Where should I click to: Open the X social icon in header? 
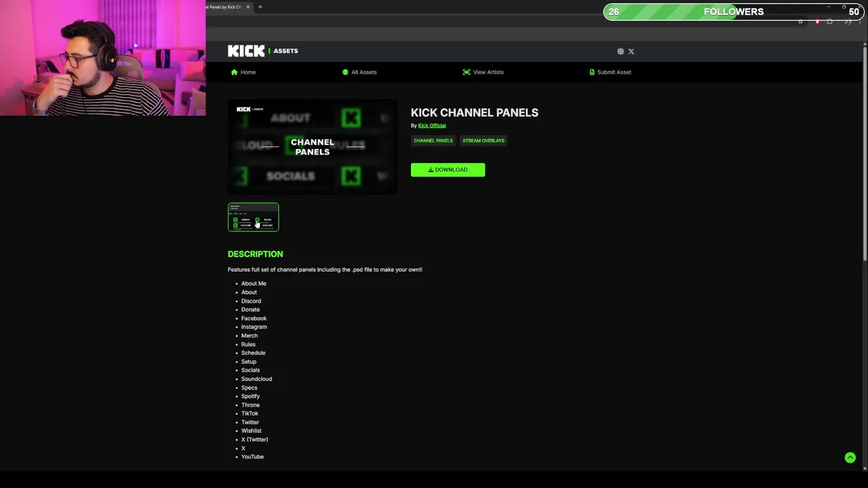(x=631, y=52)
